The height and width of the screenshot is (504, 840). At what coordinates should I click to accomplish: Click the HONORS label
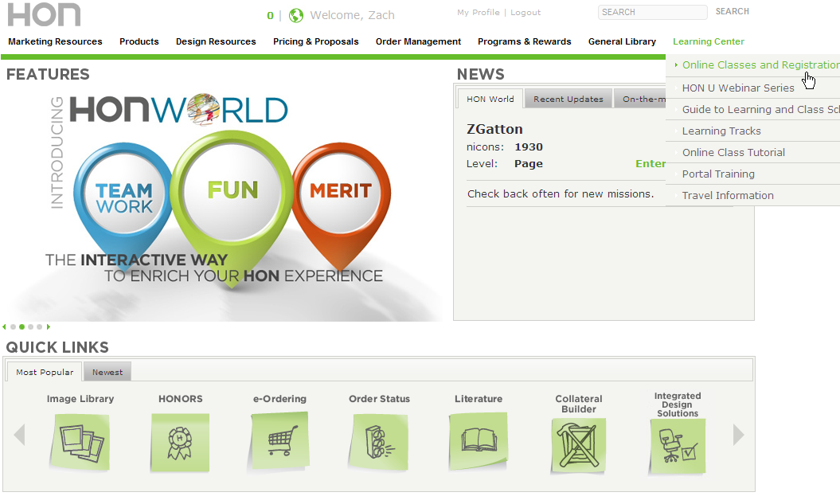pyautogui.click(x=181, y=399)
